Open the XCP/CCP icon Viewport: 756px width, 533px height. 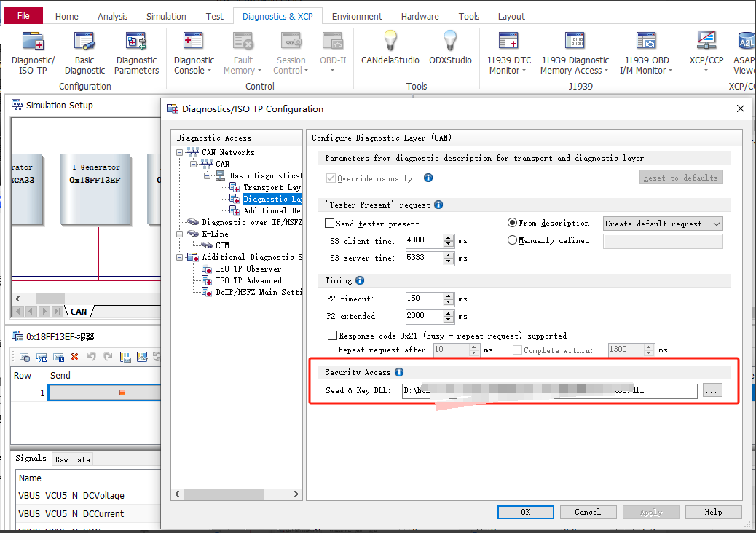click(706, 41)
